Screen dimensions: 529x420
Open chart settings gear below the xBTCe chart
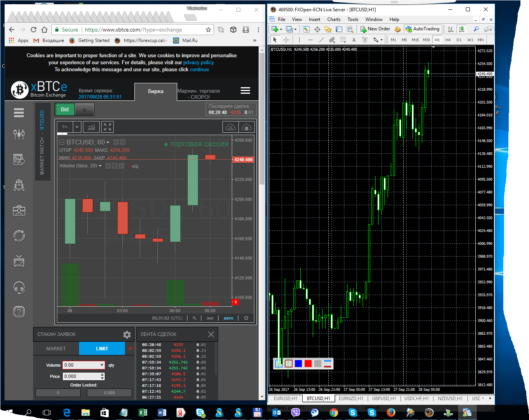[x=246, y=318]
